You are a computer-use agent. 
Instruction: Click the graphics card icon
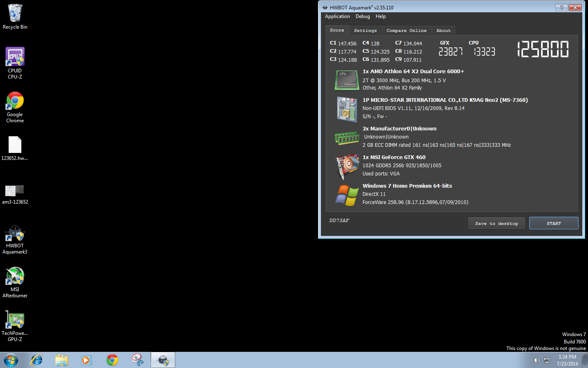347,166
